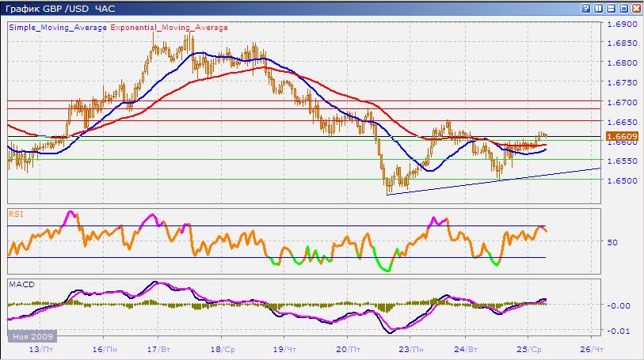This screenshot has height=360, width=644.
Task: Select the Exponential_Moving_Average legend label
Action: coord(170,27)
